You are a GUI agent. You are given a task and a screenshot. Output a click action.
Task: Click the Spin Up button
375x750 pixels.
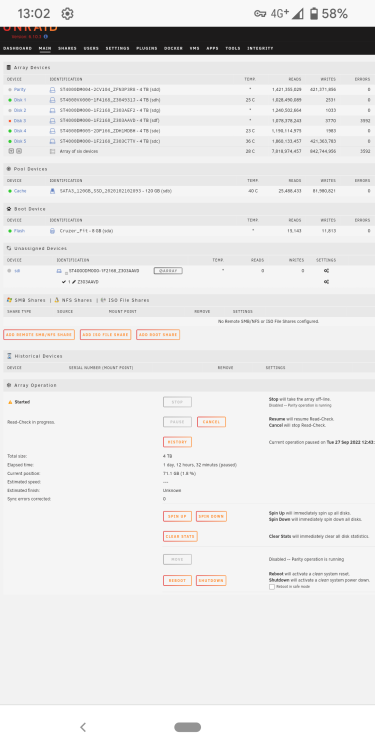coord(177,517)
